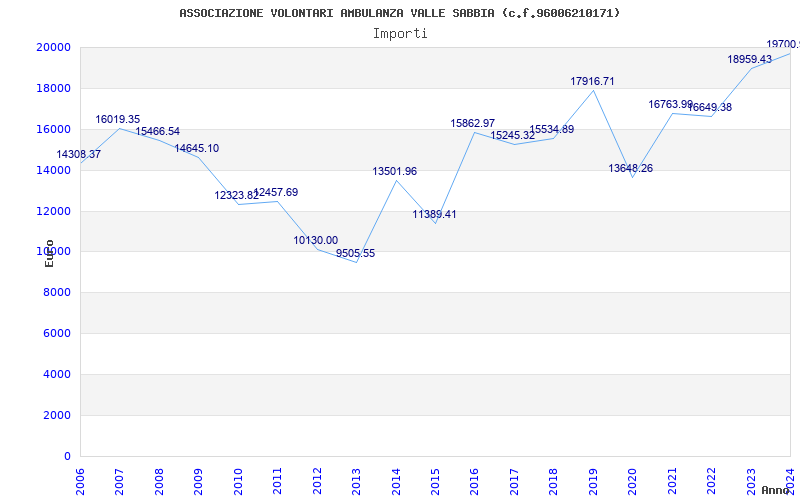
Task: Click the 17916.71 peak data label
Action: [x=592, y=81]
